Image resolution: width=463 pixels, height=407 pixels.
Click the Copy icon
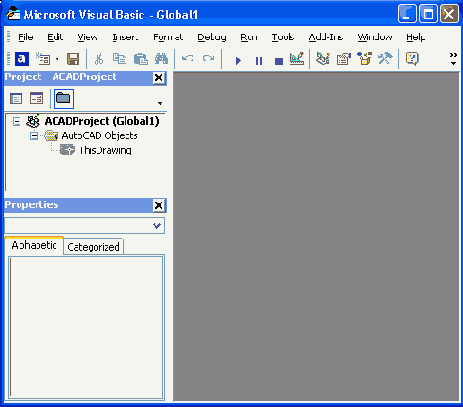[119, 59]
